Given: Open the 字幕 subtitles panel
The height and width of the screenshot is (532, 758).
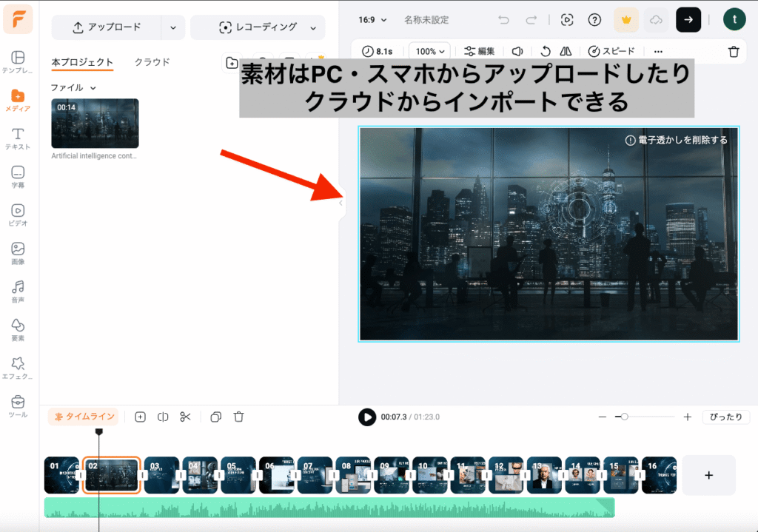Looking at the screenshot, I should 18,177.
